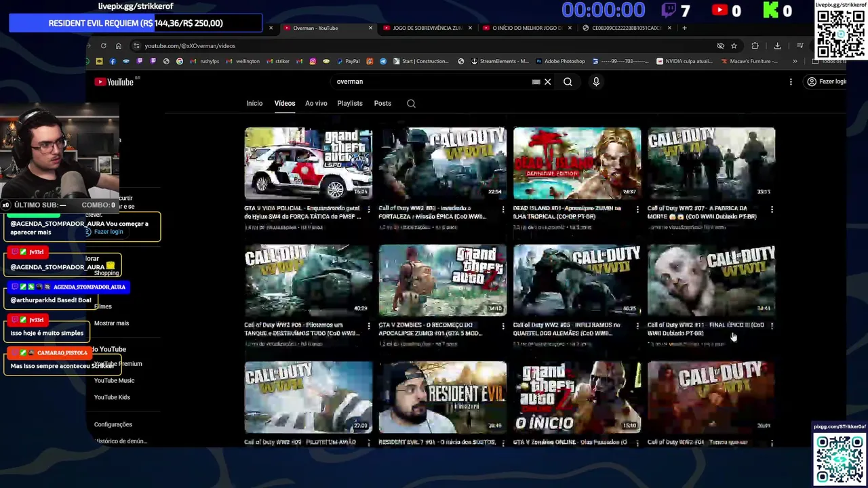The height and width of the screenshot is (488, 868).
Task: Open the browser downloads icon
Action: [x=777, y=45]
